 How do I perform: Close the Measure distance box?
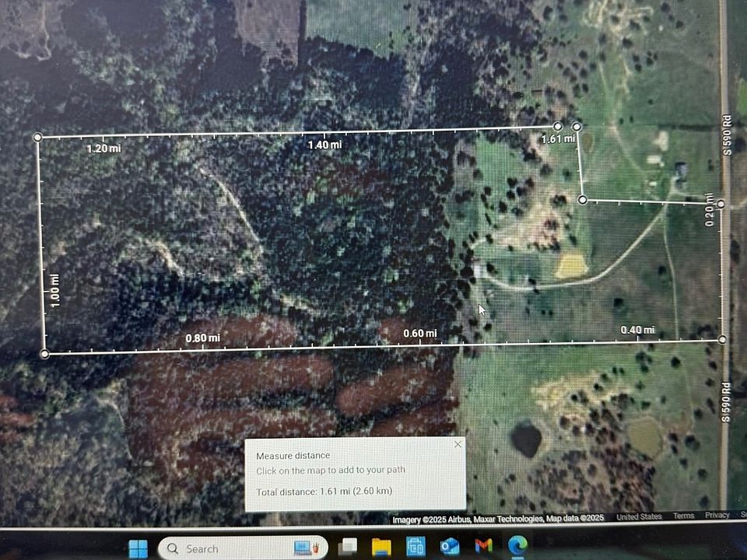point(458,444)
